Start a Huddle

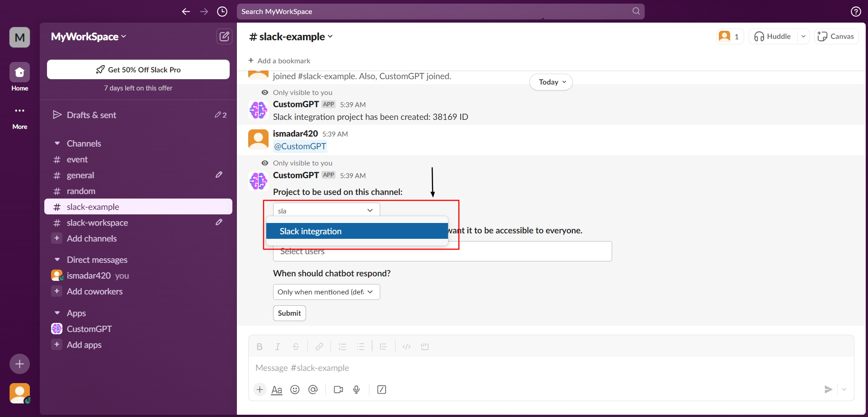tap(773, 36)
